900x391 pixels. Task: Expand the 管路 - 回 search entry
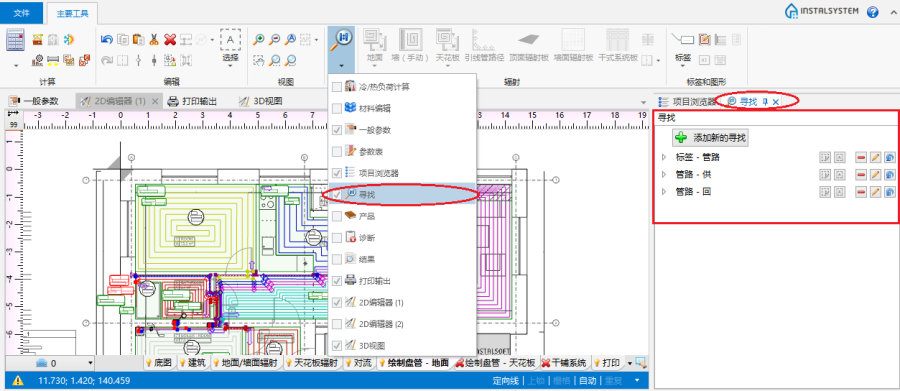(664, 191)
